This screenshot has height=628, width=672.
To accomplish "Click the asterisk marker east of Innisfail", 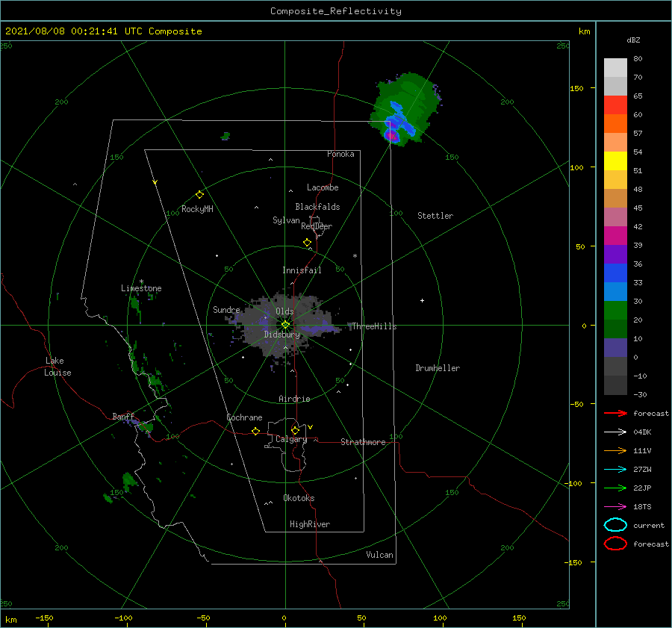I will pyautogui.click(x=355, y=256).
